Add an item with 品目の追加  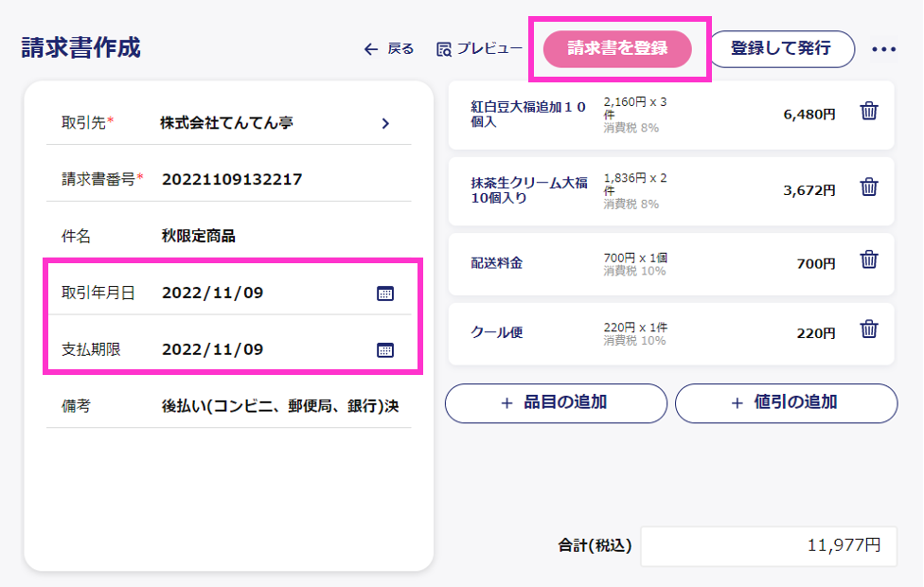(x=556, y=403)
